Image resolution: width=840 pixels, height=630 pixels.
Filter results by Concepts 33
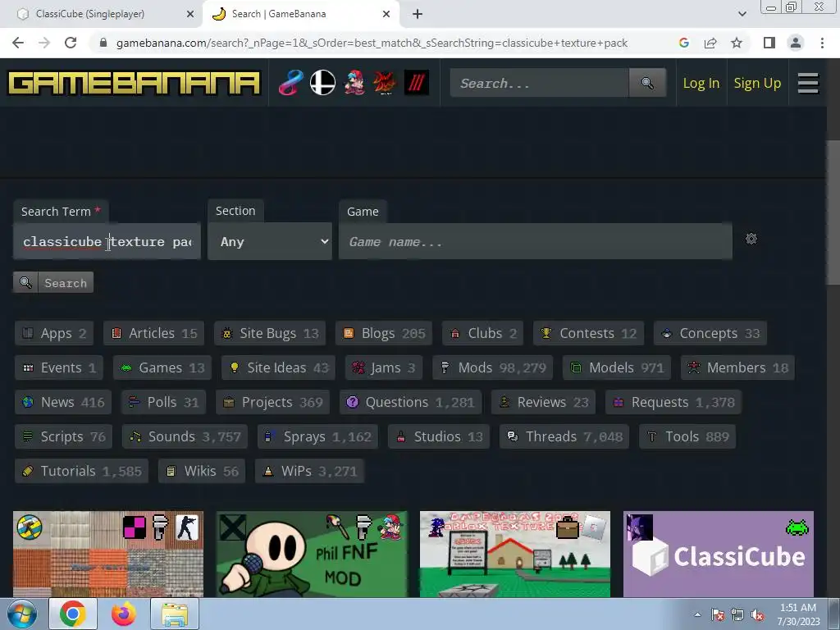[x=710, y=333]
